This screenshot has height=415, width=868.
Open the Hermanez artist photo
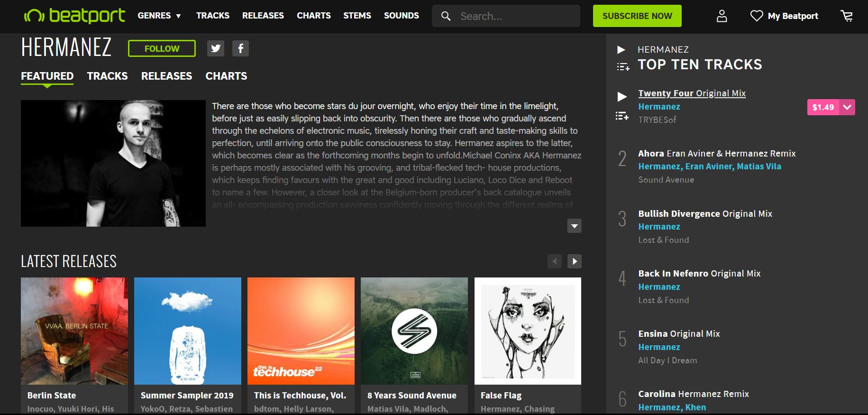pos(113,163)
